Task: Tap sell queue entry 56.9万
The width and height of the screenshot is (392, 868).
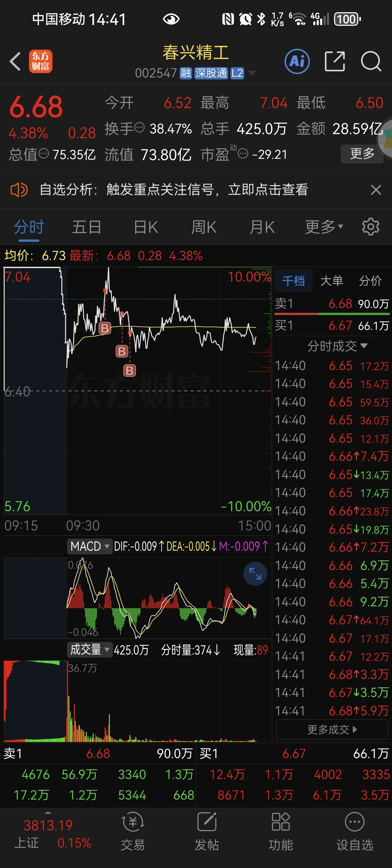Action: coord(79,774)
